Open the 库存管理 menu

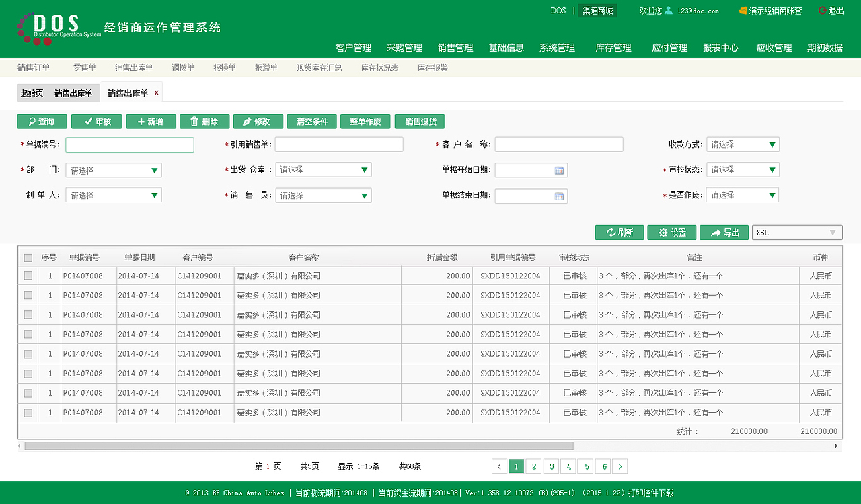click(x=612, y=48)
